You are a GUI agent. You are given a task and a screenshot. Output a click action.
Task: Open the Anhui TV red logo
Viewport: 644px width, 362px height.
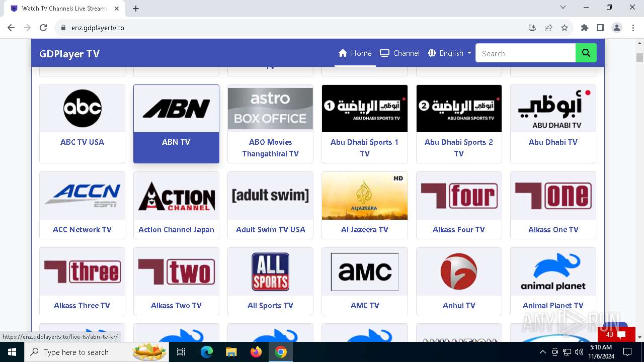[459, 271]
